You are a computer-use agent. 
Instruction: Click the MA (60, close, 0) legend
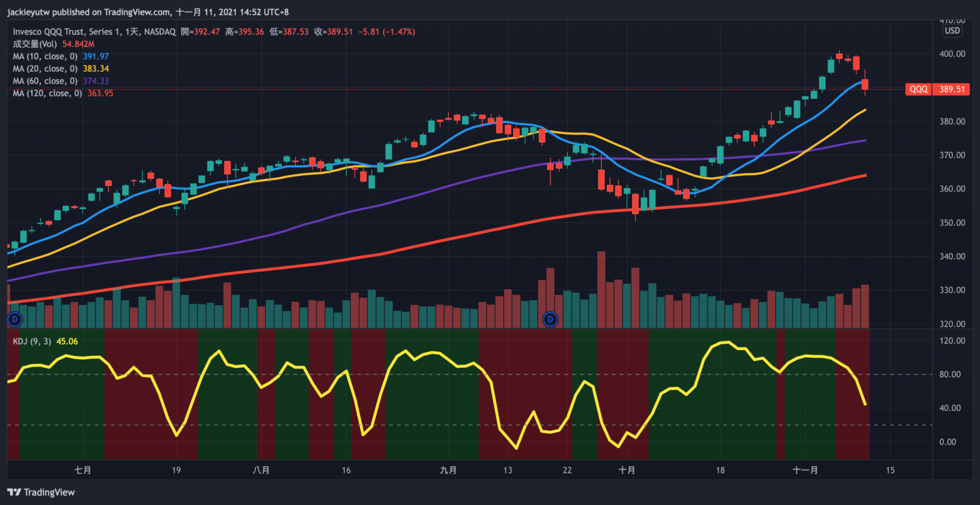(45, 81)
